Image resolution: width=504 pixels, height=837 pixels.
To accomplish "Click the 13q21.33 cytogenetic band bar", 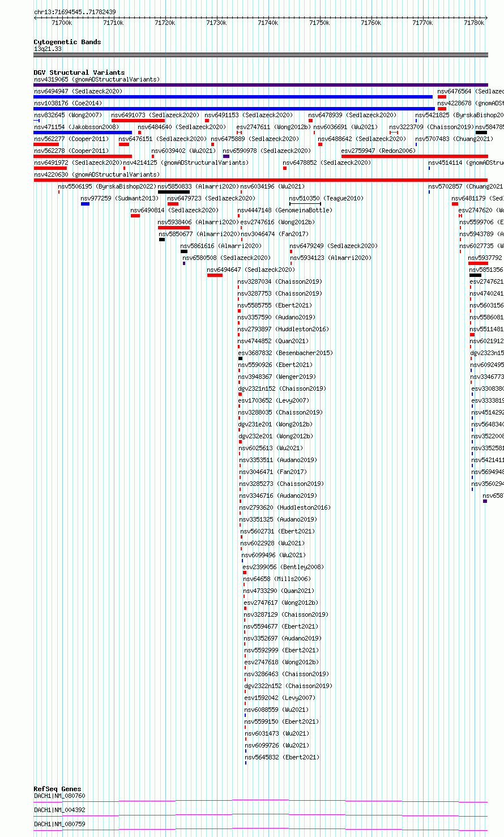I will pos(261,55).
